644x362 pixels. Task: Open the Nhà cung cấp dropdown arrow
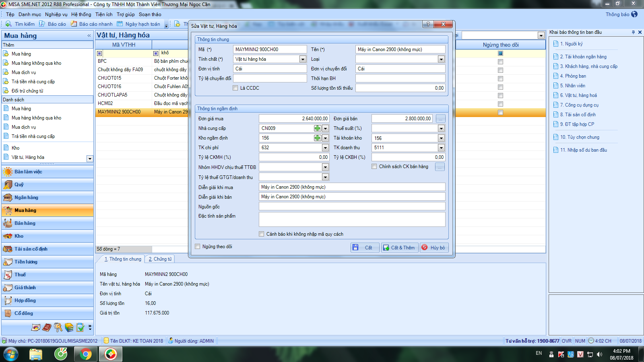[x=325, y=128]
